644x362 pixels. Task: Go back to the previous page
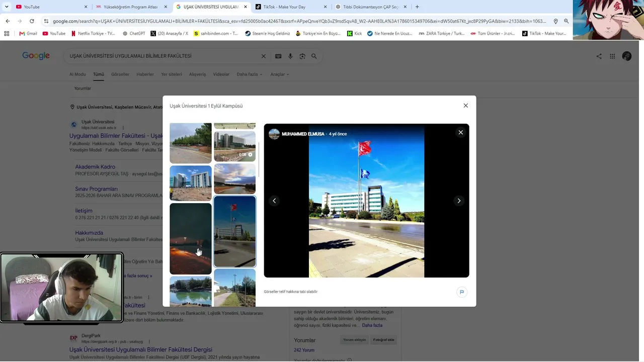click(8, 21)
